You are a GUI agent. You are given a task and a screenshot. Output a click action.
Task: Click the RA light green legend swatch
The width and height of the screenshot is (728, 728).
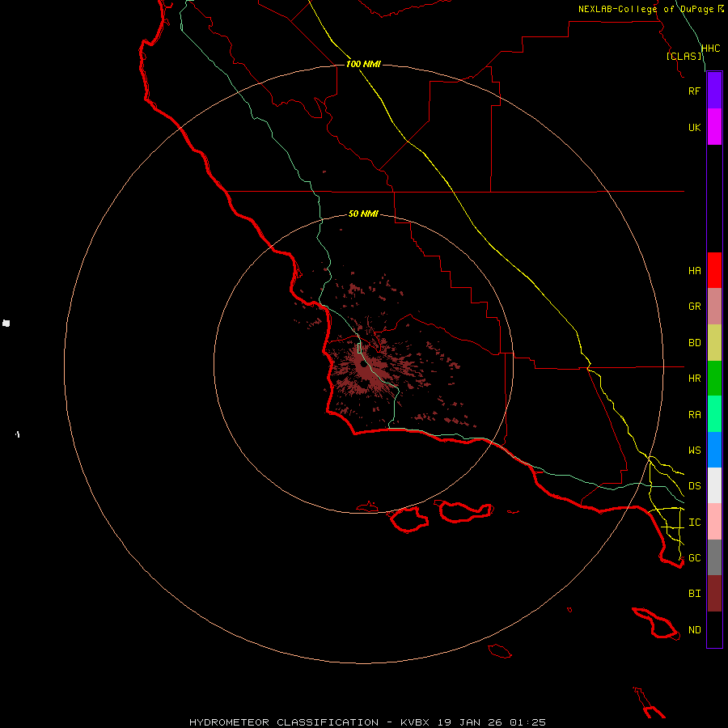pos(714,414)
